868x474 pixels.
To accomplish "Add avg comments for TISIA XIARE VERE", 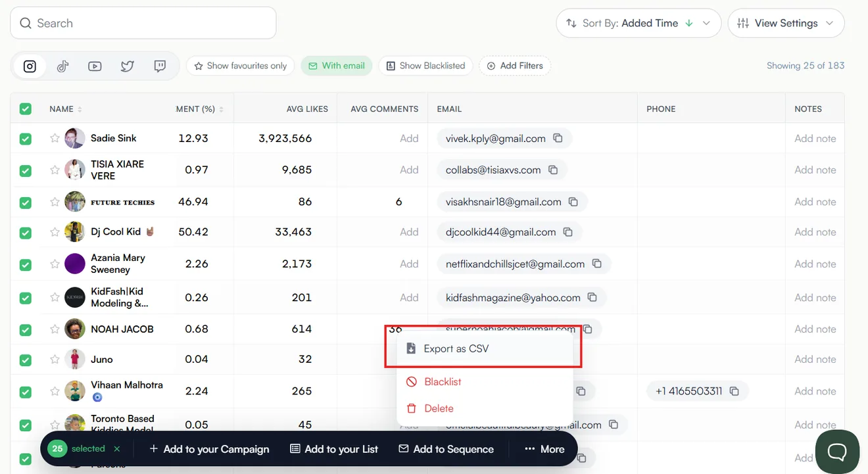I will tap(409, 170).
